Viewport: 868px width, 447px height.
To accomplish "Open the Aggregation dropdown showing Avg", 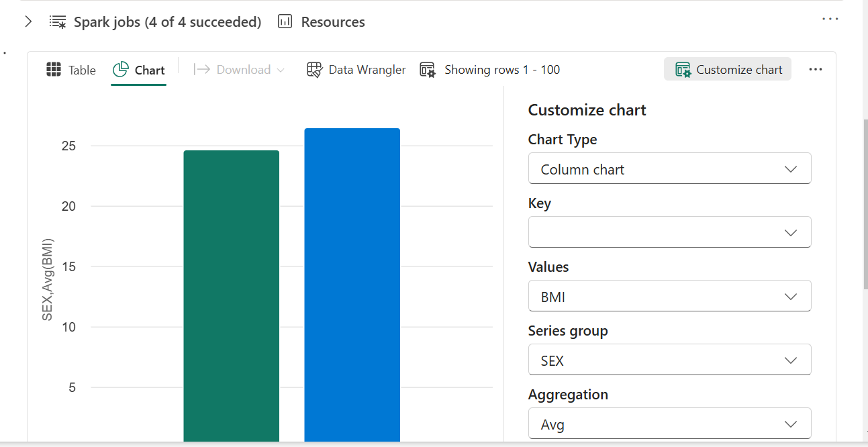I will pos(669,424).
